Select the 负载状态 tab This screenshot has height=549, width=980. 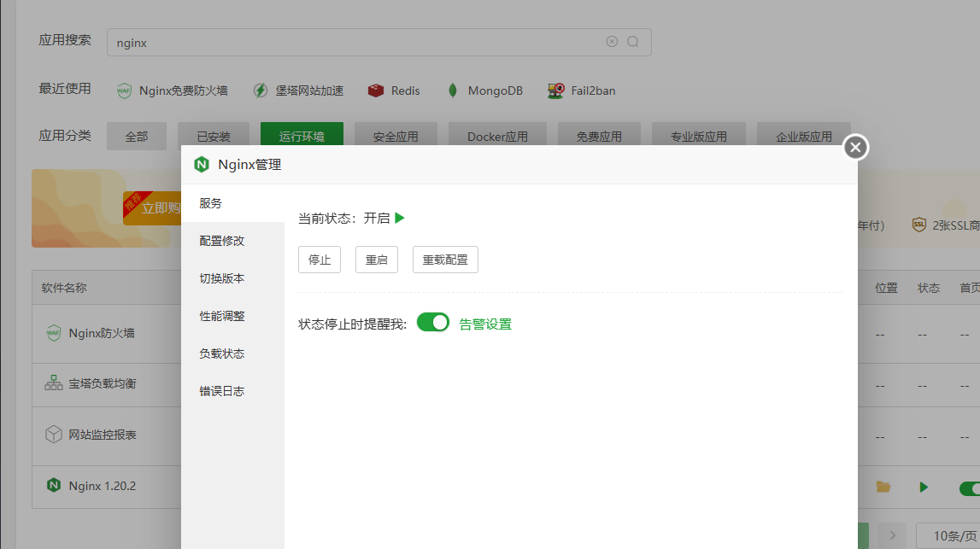pos(232,353)
